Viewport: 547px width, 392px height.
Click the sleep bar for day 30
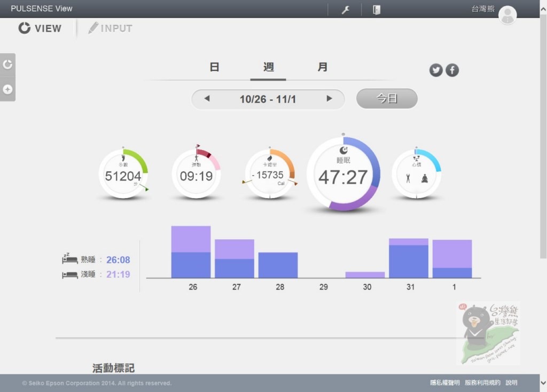(365, 275)
